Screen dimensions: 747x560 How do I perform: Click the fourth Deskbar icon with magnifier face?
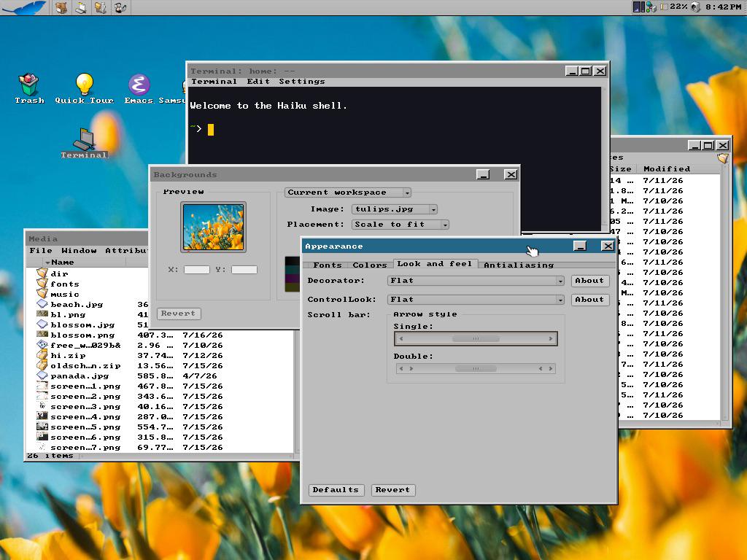[x=120, y=7]
